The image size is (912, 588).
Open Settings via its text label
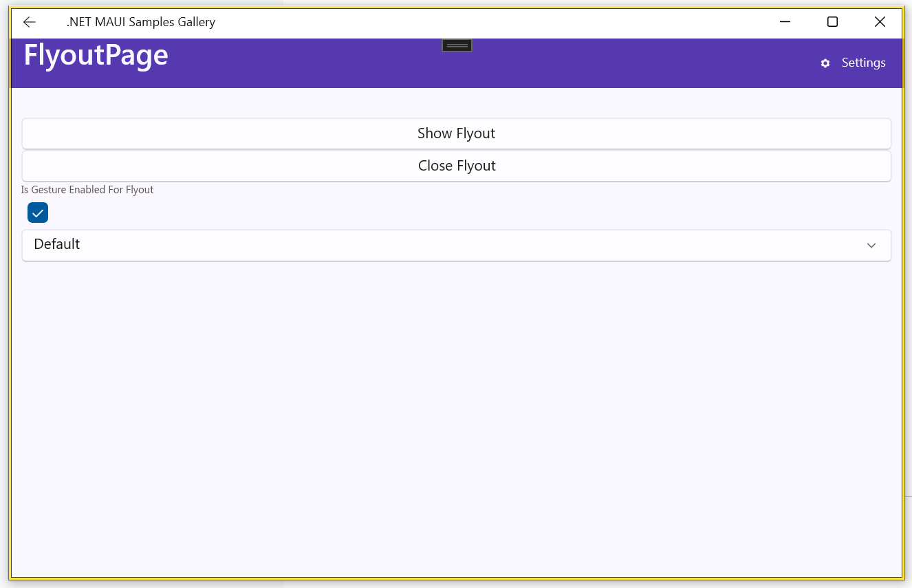point(863,63)
